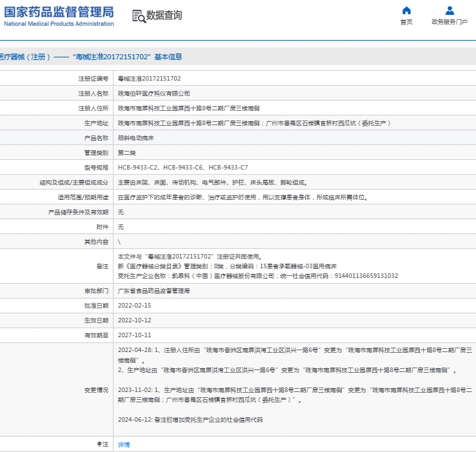Image resolution: width=476 pixels, height=452 pixels.
Task: Click the 附件 row label
Action: tap(103, 227)
